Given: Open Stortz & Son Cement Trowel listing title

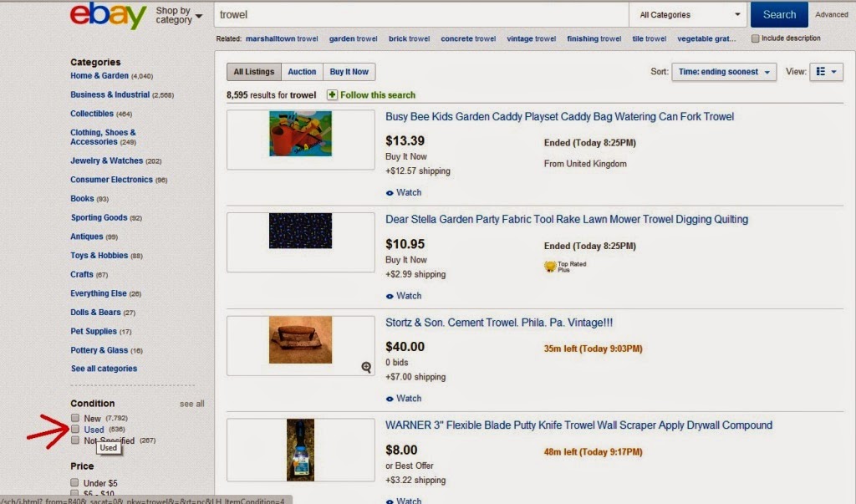Looking at the screenshot, I should coord(499,323).
